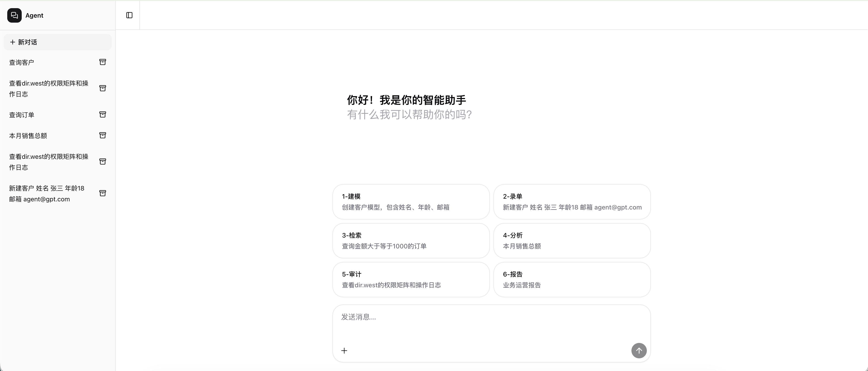This screenshot has height=371, width=868.
Task: Archive the 查询客户 conversation
Action: point(103,62)
